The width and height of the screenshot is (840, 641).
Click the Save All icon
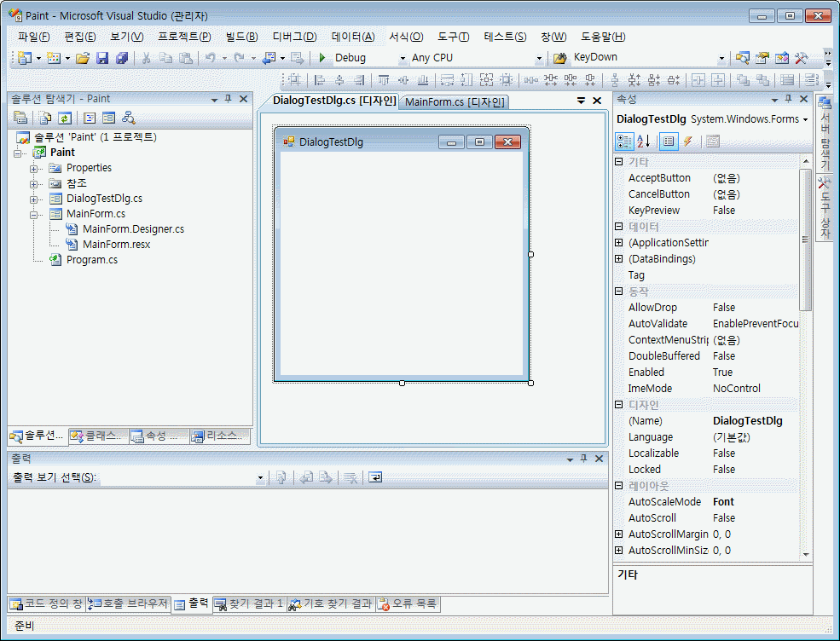tap(122, 58)
